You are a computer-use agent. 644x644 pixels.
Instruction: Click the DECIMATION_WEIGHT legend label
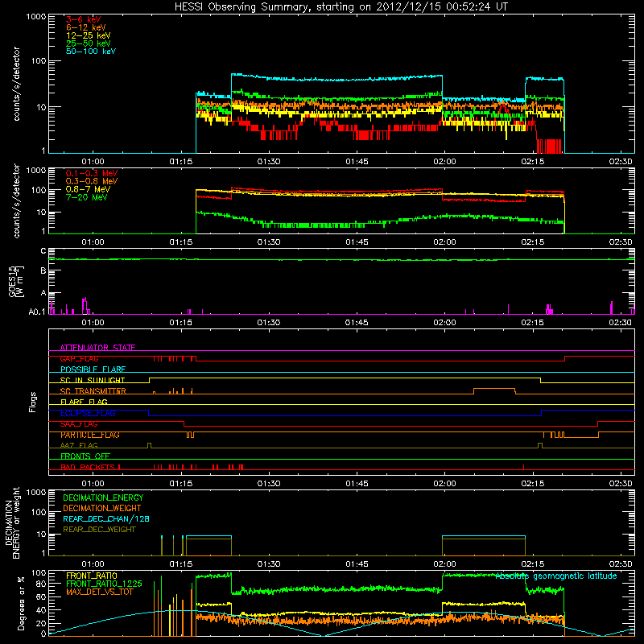click(x=102, y=508)
